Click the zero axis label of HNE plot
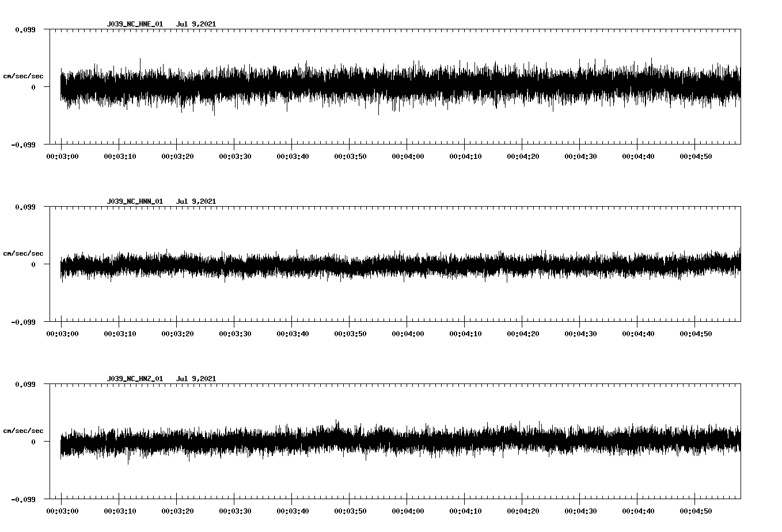This screenshot has height=532, width=782. tap(33, 88)
